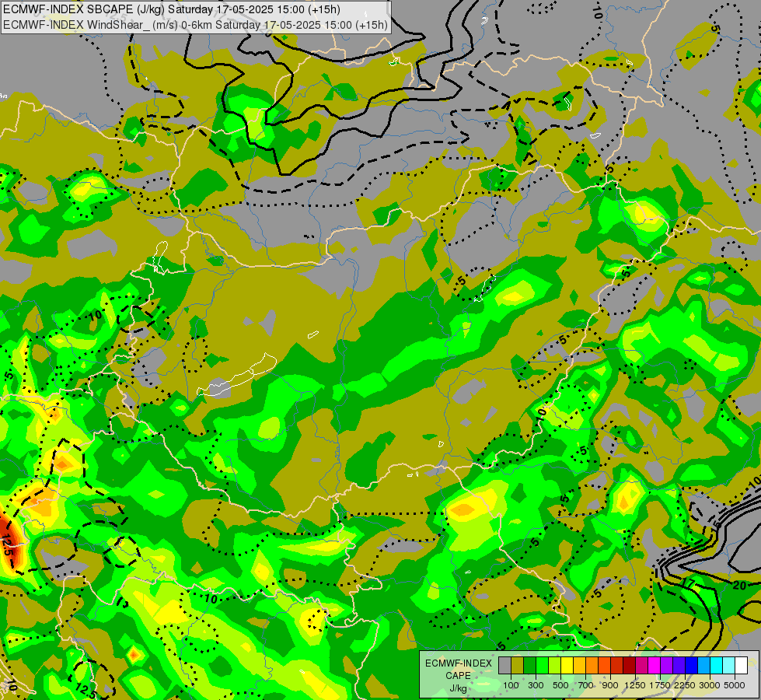Click the purple swatch right of 1750
Image resolution: width=761 pixels, height=700 pixels.
click(667, 665)
